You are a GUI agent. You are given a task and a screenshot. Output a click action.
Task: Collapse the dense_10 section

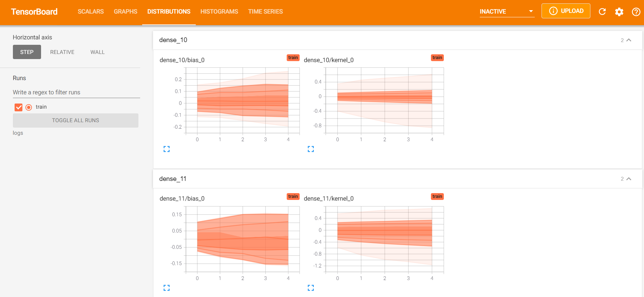pyautogui.click(x=628, y=40)
